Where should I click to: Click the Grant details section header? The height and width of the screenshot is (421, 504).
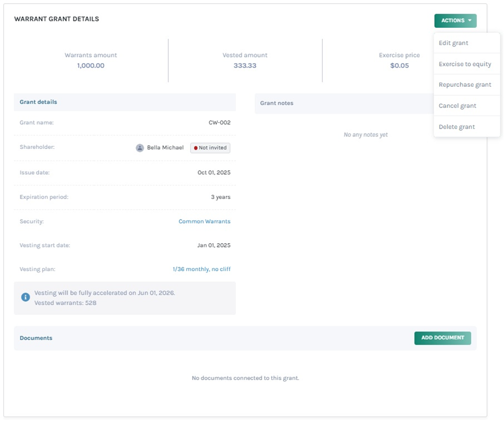(38, 102)
